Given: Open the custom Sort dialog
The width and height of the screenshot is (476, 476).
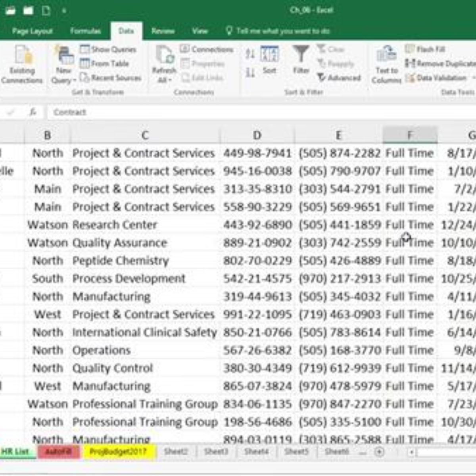Looking at the screenshot, I should pos(269,60).
